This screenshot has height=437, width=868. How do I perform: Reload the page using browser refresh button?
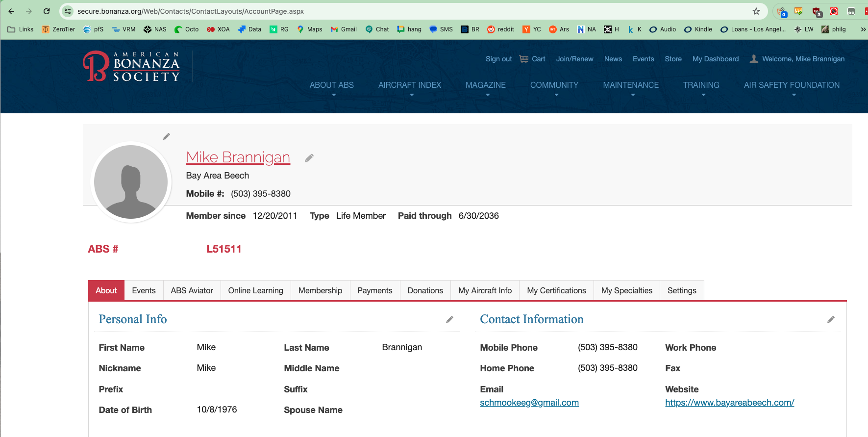click(47, 11)
